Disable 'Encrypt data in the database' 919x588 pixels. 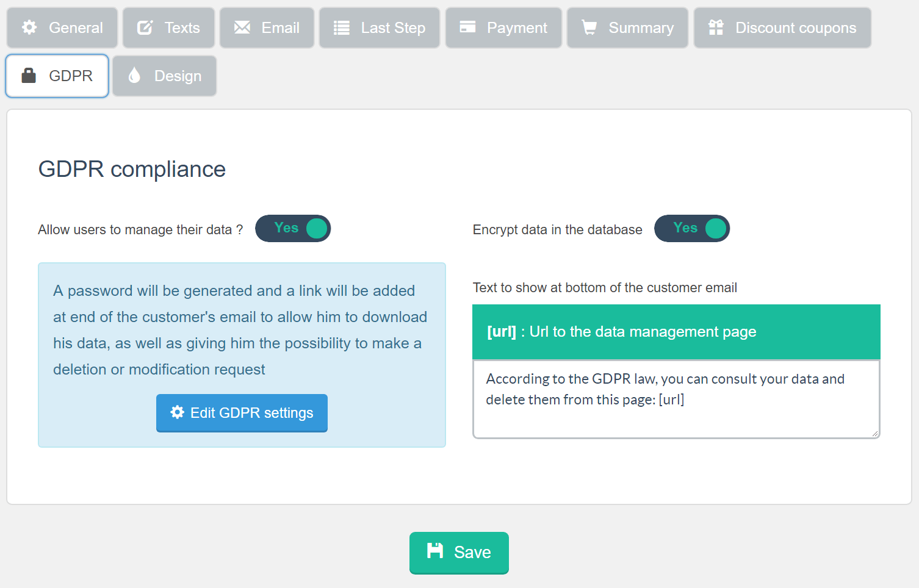692,228
